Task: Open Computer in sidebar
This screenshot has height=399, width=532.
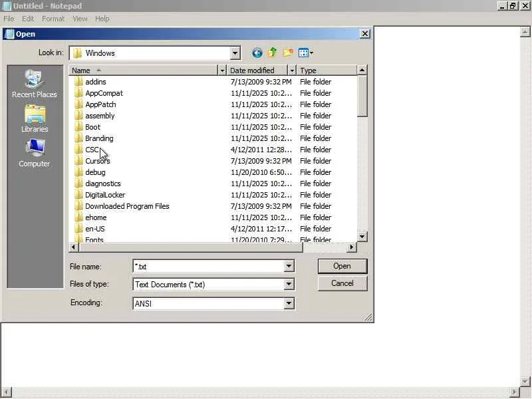Action: pyautogui.click(x=35, y=154)
